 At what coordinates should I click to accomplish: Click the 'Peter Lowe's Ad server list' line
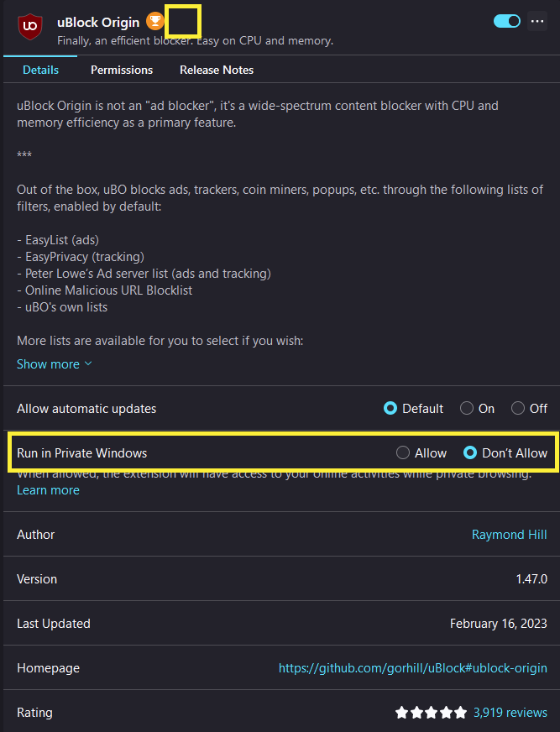[x=144, y=274]
